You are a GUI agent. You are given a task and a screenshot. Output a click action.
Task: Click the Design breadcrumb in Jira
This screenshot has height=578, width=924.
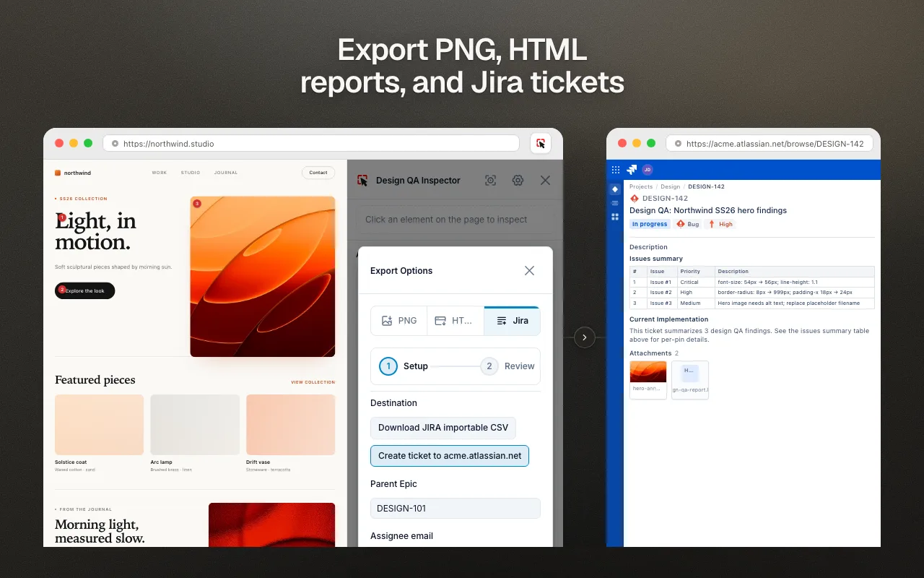click(671, 186)
